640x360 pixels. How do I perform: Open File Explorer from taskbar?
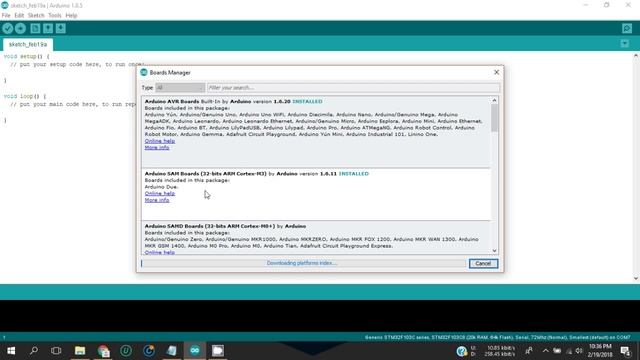80,351
